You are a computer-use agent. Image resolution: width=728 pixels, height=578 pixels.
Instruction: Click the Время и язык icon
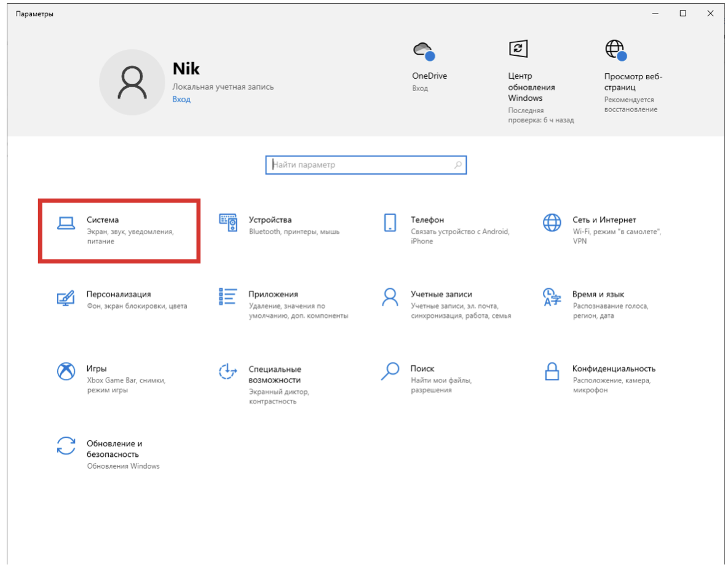[x=552, y=297]
